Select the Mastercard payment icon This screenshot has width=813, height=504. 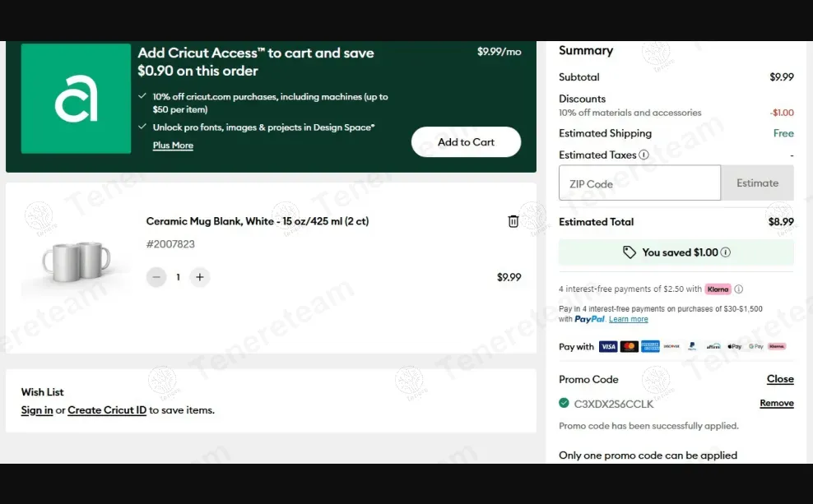tap(629, 346)
